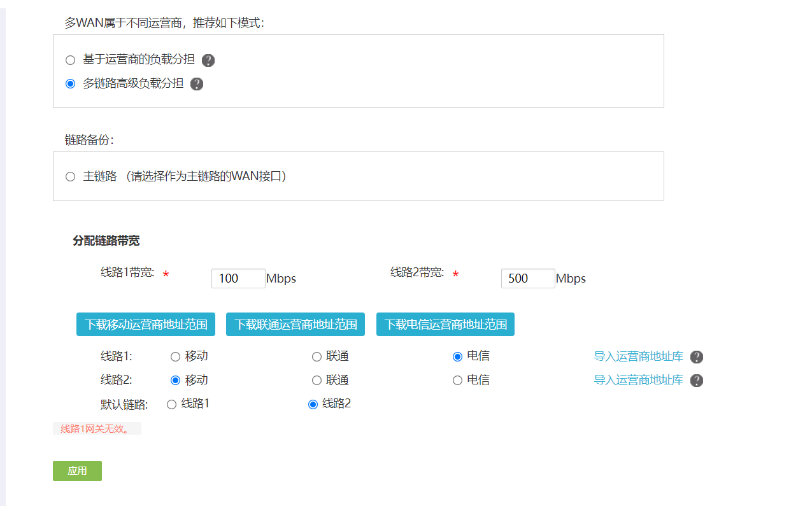
Task: Focus the 线路1带宽 input field
Action: tap(238, 278)
